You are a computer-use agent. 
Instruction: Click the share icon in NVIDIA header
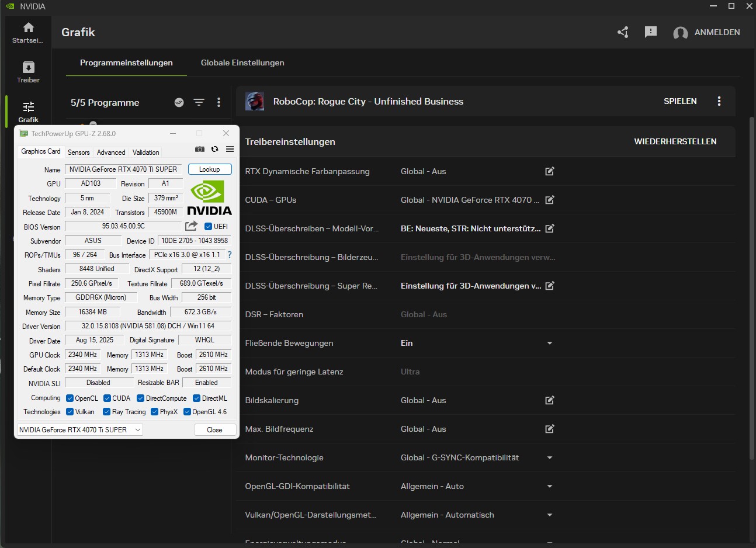(x=623, y=32)
